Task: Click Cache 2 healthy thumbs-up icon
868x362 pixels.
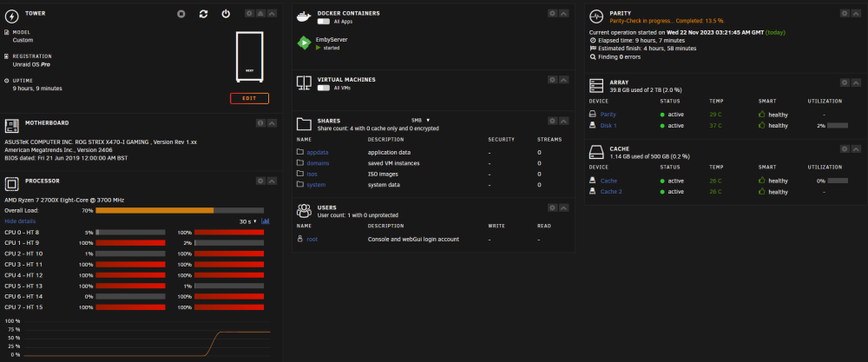Action: pos(762,192)
